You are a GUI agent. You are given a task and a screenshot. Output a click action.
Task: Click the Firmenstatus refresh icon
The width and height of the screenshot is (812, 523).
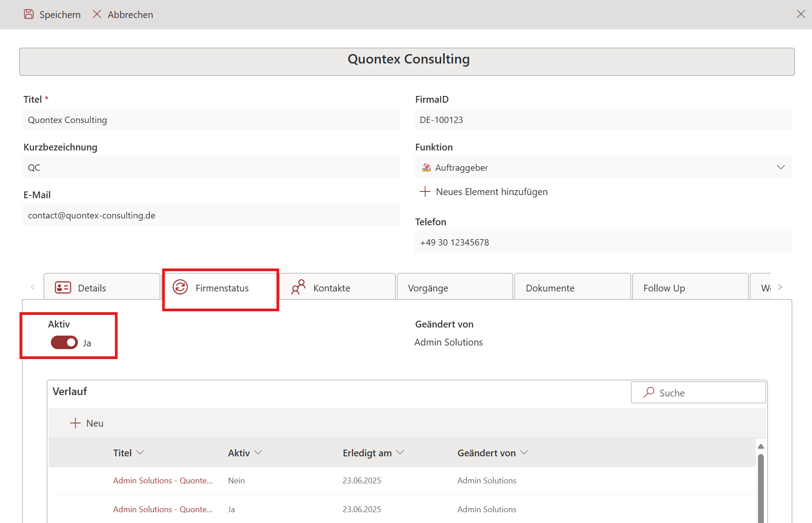pos(180,287)
